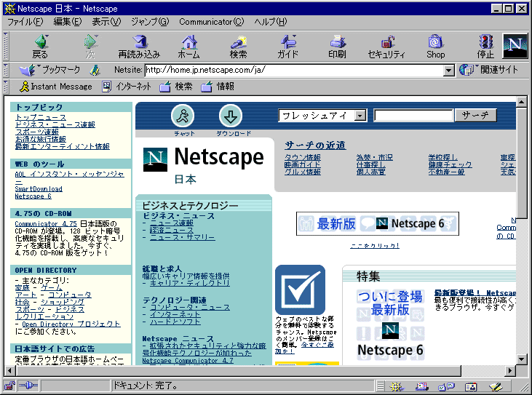Open Address Book icon in component bar
The height and width of the screenshot is (395, 532).
pos(471,386)
